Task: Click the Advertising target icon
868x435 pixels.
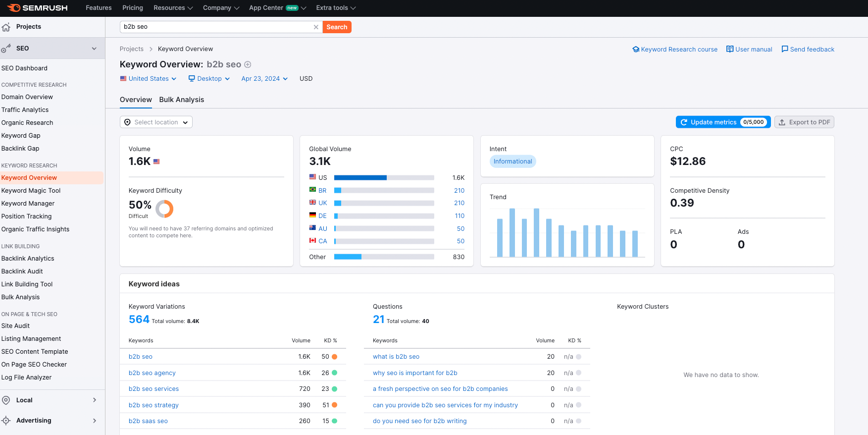Action: coord(6,421)
